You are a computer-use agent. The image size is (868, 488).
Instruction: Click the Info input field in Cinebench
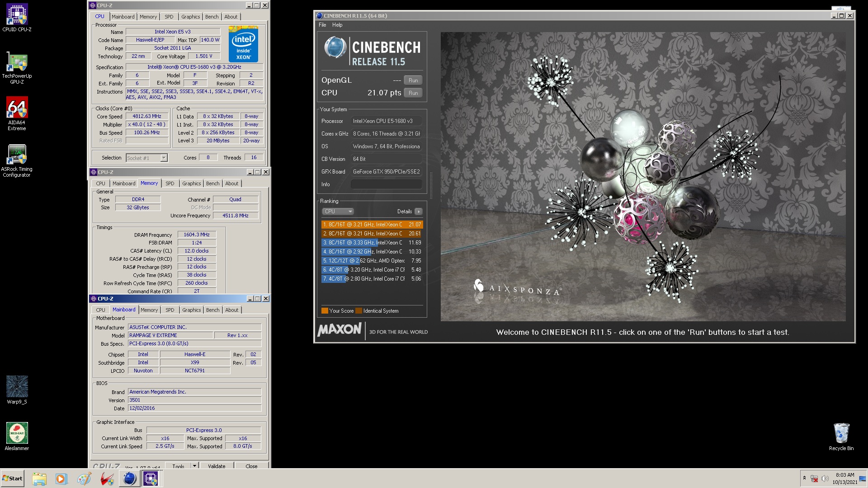(387, 184)
